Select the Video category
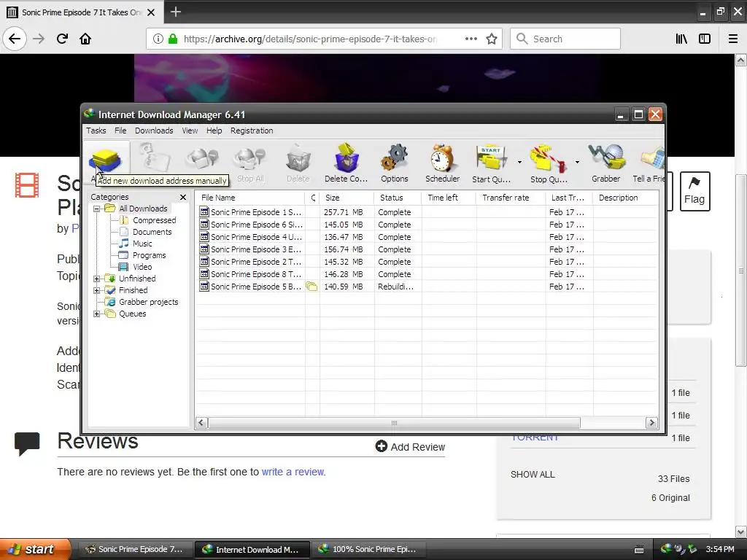The image size is (747, 560). click(x=142, y=267)
